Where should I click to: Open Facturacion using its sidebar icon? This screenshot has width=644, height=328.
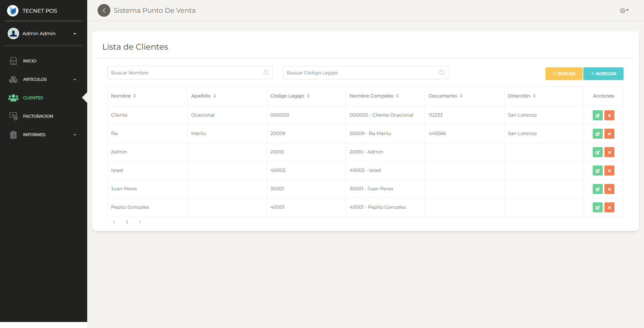(13, 116)
